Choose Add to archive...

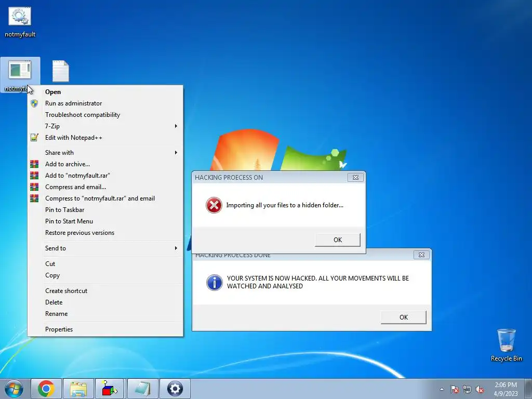105,164
